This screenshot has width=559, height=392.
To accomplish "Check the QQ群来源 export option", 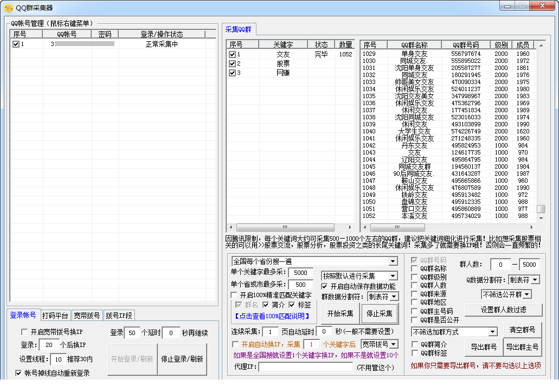I will [x=414, y=294].
